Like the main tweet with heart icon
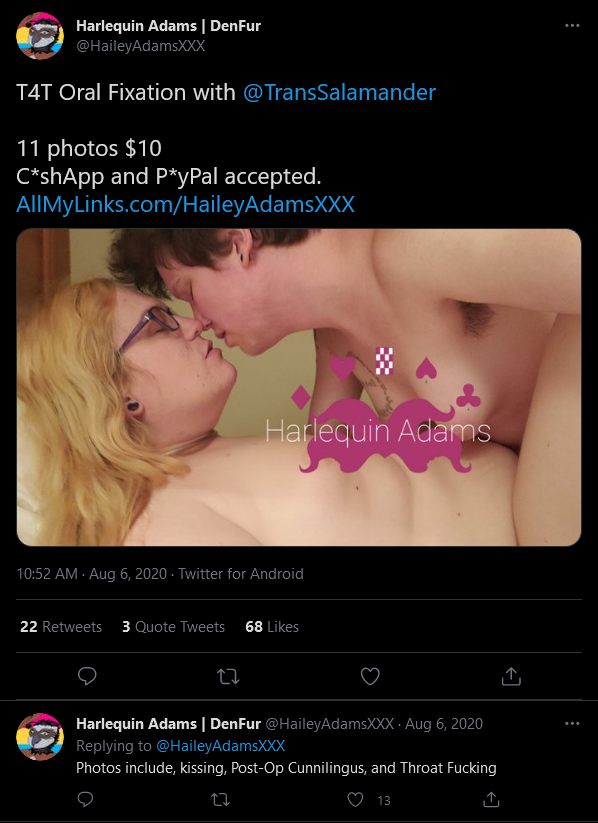This screenshot has width=598, height=823. tap(370, 676)
